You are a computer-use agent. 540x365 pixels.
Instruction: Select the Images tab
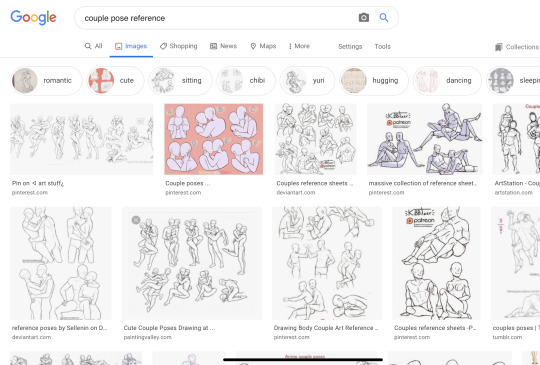(x=131, y=46)
